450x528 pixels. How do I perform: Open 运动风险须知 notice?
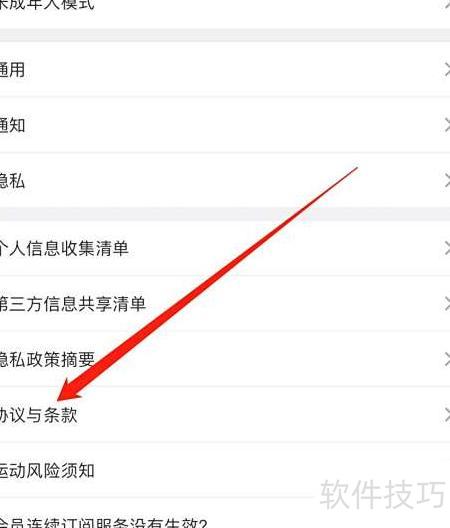225,470
